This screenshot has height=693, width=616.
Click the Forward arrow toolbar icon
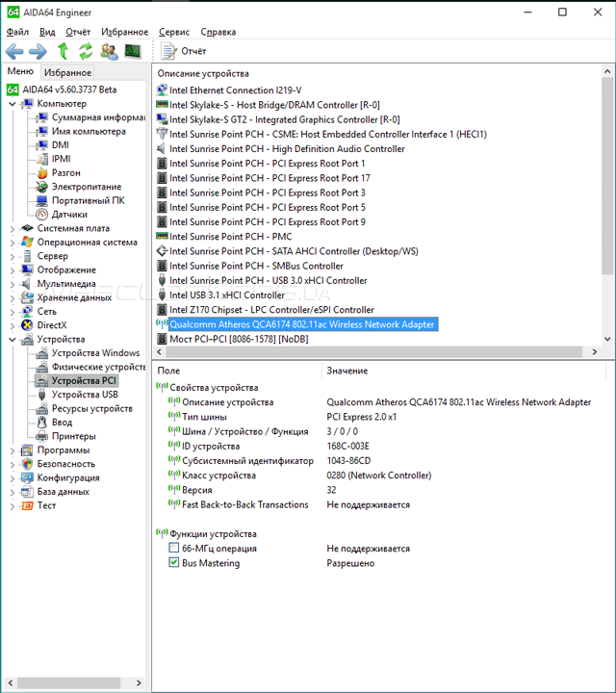pos(38,51)
